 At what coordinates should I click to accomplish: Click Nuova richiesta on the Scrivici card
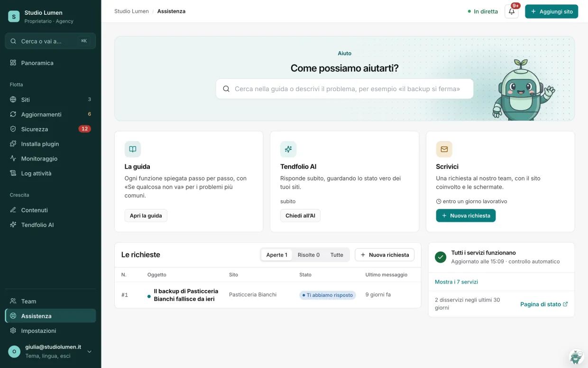click(x=466, y=216)
